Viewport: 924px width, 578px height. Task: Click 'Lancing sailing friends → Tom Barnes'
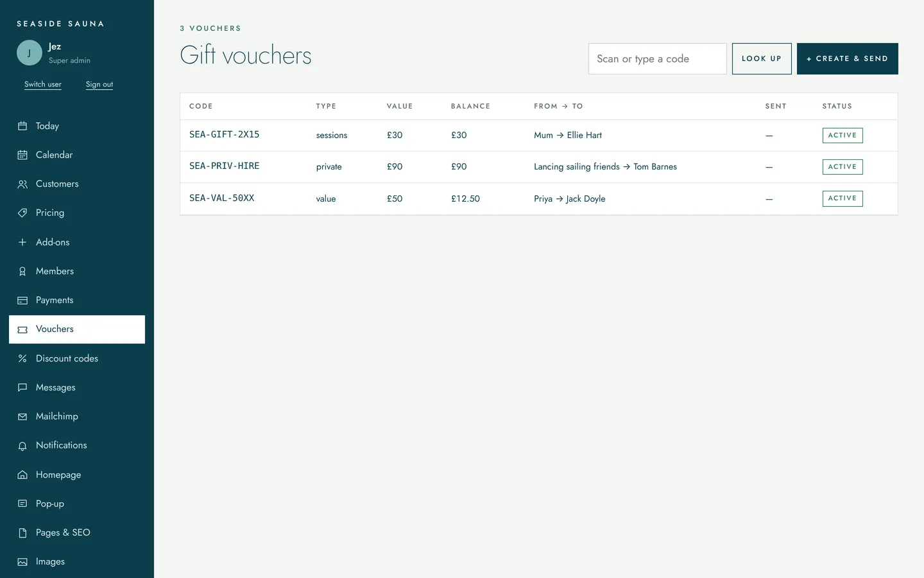605,166
